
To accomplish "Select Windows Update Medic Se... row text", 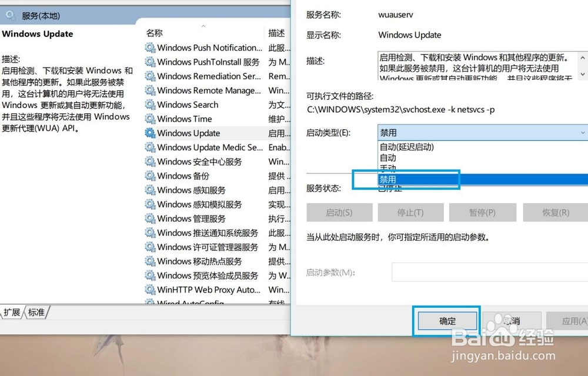I will pos(210,147).
